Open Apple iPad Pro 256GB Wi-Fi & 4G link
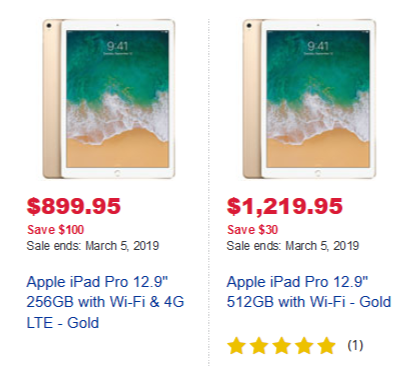This screenshot has height=368, width=401. pyautogui.click(x=105, y=302)
